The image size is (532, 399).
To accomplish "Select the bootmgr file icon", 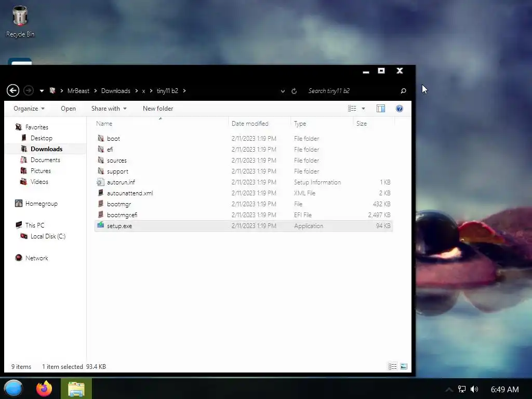I will click(x=101, y=204).
